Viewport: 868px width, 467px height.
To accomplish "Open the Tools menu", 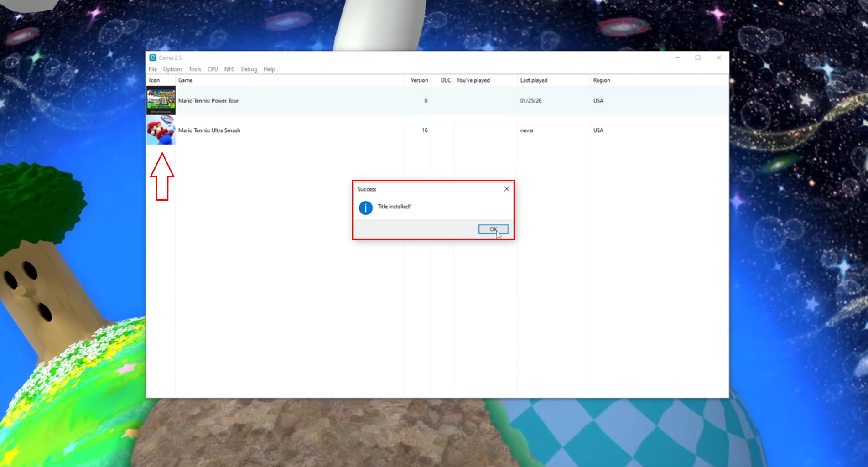I will pos(195,69).
